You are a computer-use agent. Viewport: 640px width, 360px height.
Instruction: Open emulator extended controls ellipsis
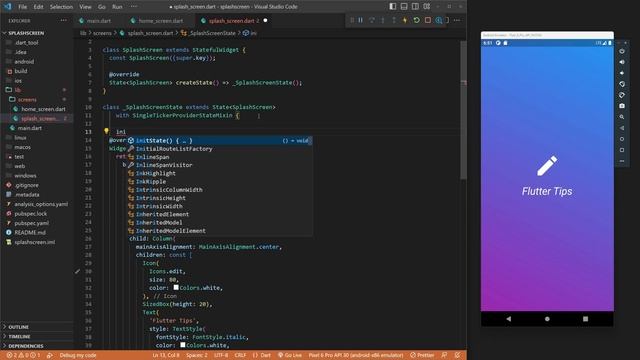point(622,161)
